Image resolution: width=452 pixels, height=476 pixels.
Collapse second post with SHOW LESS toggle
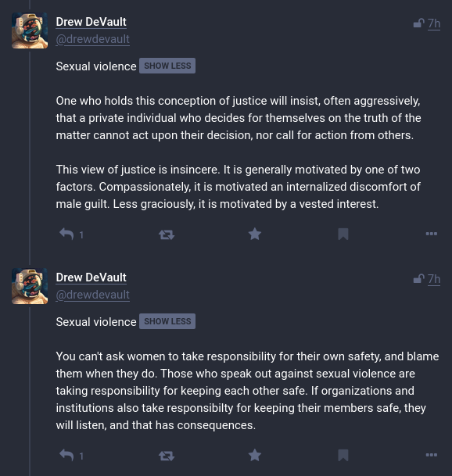(167, 321)
